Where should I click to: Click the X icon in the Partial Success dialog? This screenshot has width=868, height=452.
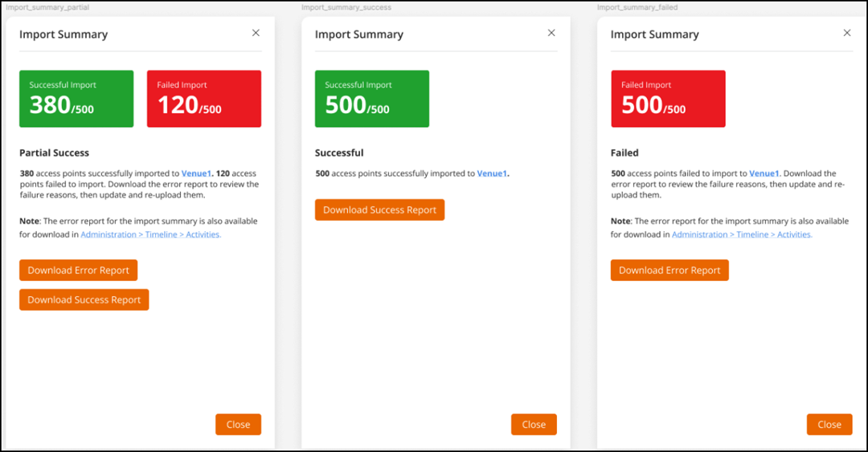point(256,33)
